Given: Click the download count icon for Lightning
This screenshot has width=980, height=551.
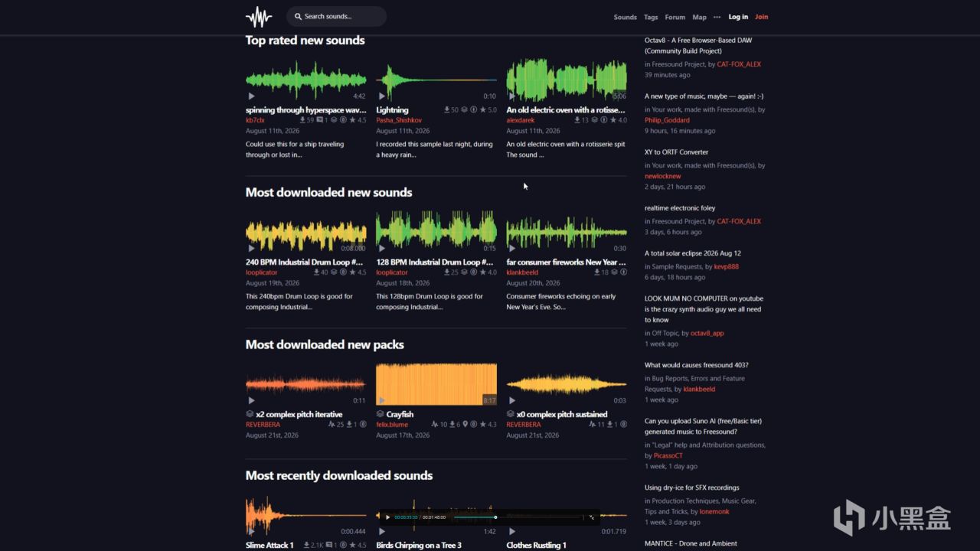Looking at the screenshot, I should (x=447, y=109).
